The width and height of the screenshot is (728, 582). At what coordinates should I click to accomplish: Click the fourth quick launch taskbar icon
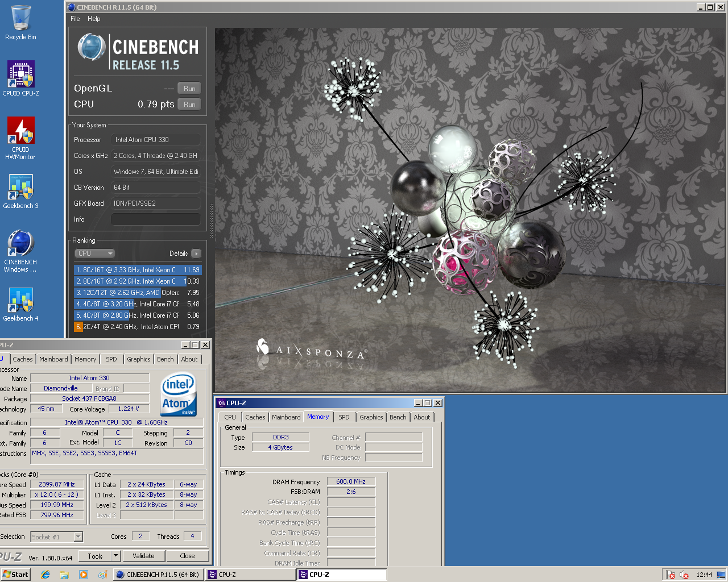[102, 575]
